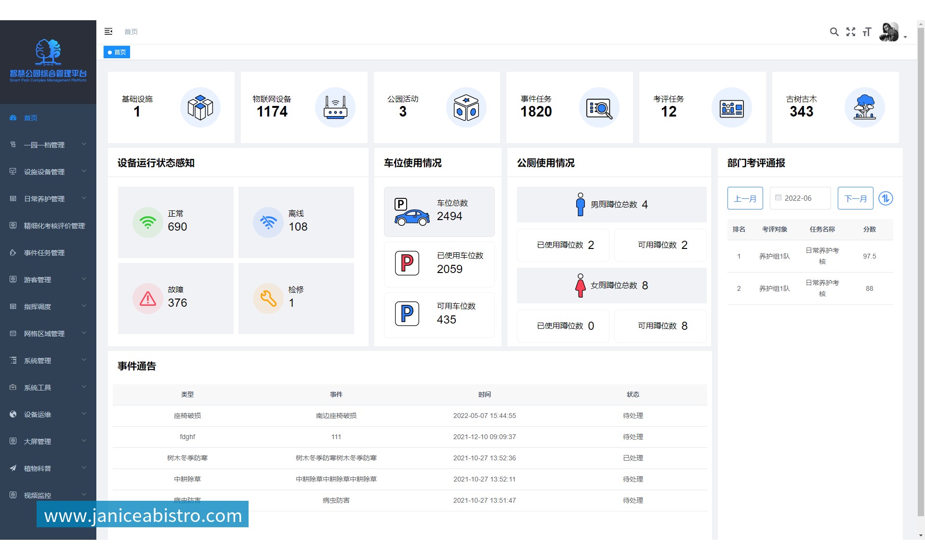Viewport: 925px width, 560px height.
Task: Click the 排名 column header
Action: tap(739, 229)
